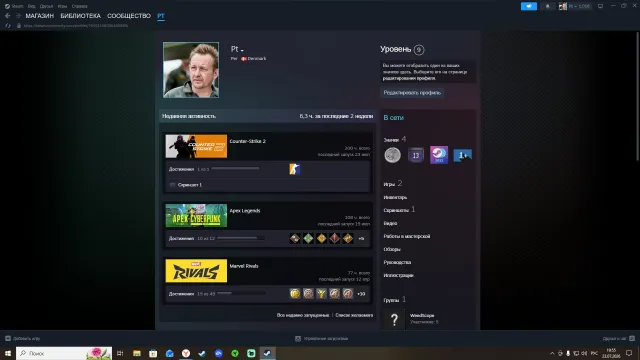The image size is (640, 360).
Task: Click Counter-Strike 2 achievement icon
Action: [x=294, y=169]
